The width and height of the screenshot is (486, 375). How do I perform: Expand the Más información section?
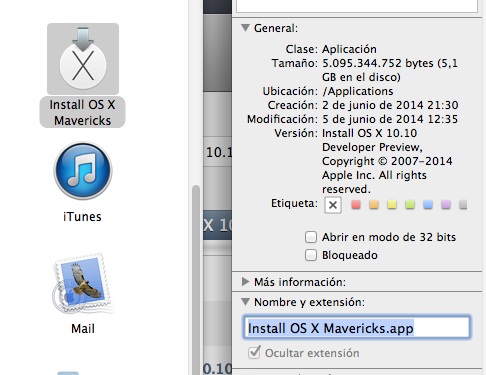(246, 282)
